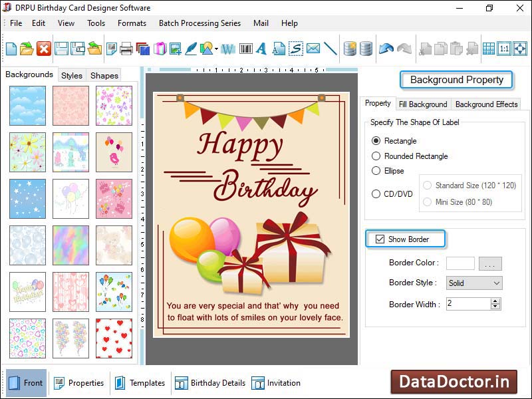Open the email sending icon
This screenshot has height=399, width=532.
pyautogui.click(x=312, y=48)
